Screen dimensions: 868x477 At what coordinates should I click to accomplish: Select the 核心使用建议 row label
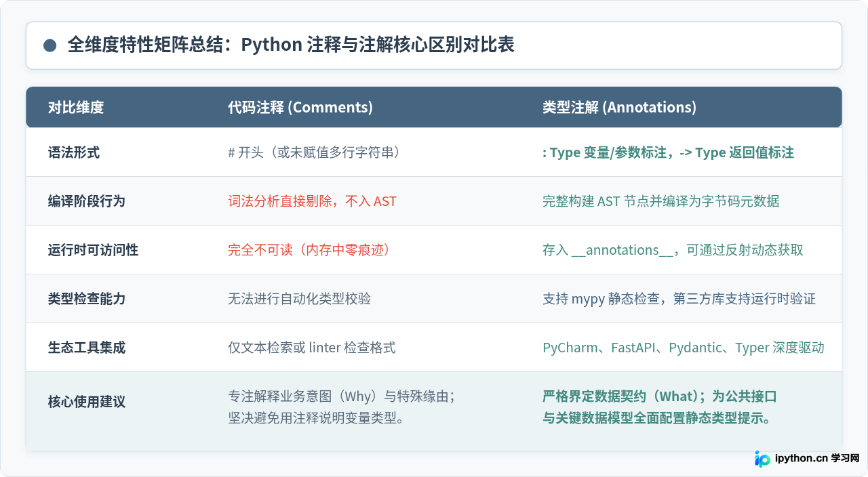(87, 402)
